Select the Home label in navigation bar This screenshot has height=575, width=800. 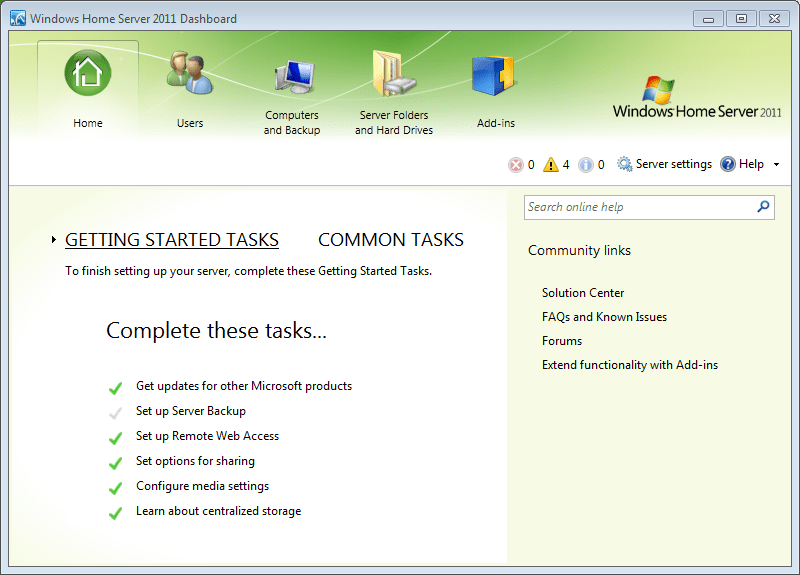(88, 123)
